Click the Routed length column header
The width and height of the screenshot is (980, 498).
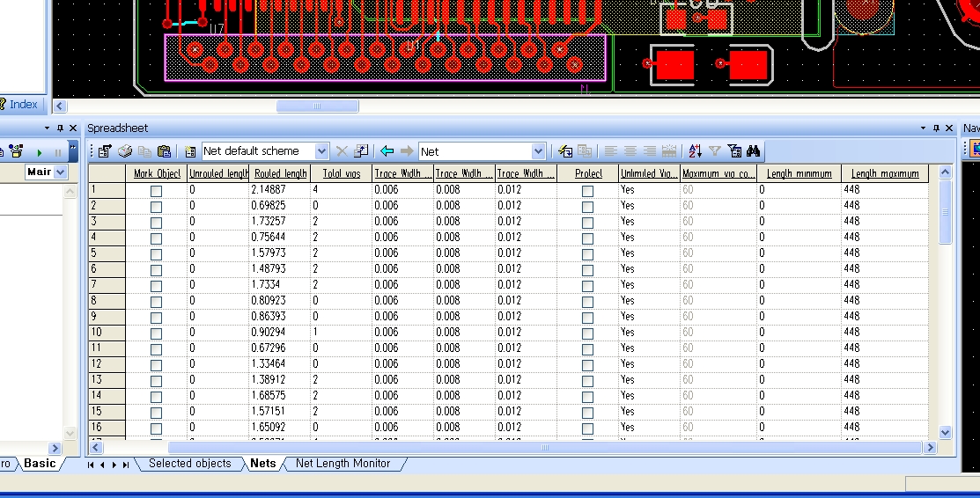[x=281, y=173]
